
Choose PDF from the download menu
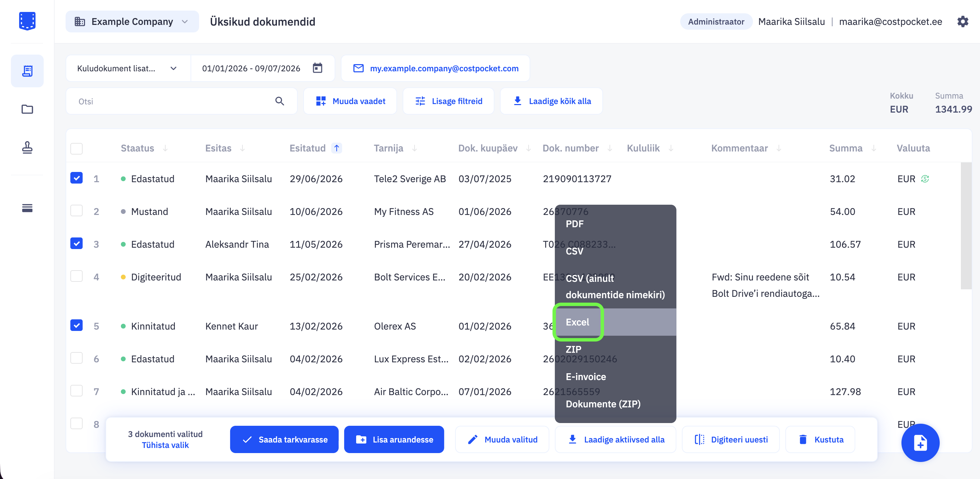[x=615, y=224]
